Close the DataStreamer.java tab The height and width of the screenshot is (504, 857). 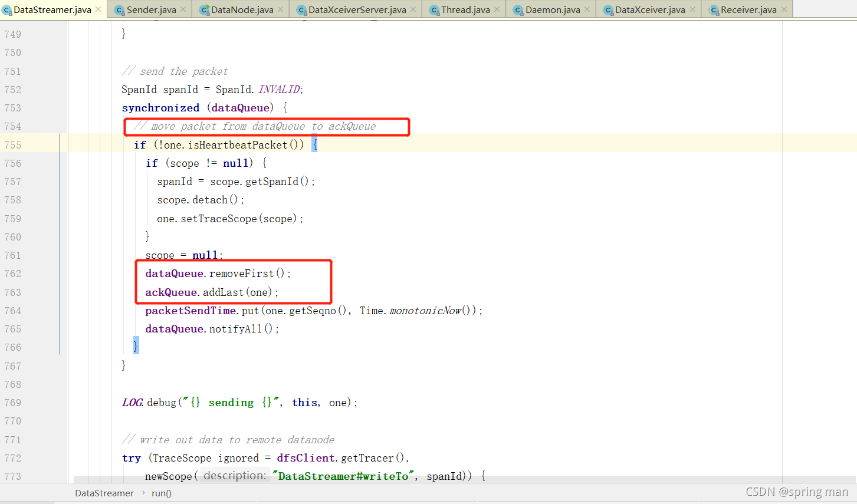click(x=98, y=9)
